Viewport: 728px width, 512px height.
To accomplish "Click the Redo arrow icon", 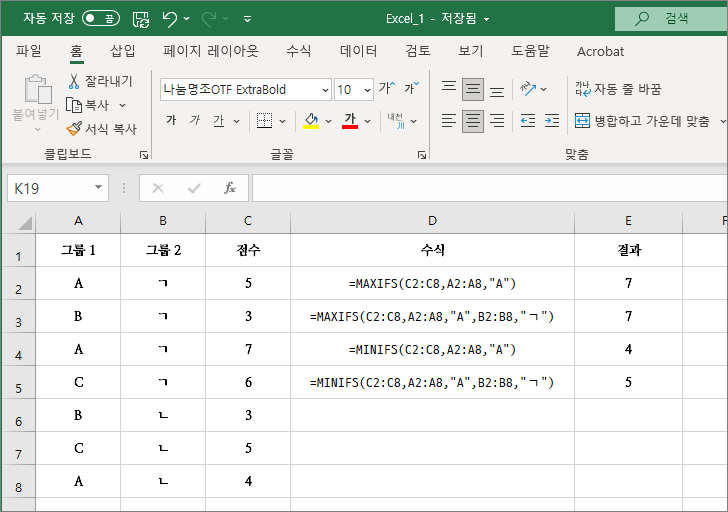I will point(209,19).
